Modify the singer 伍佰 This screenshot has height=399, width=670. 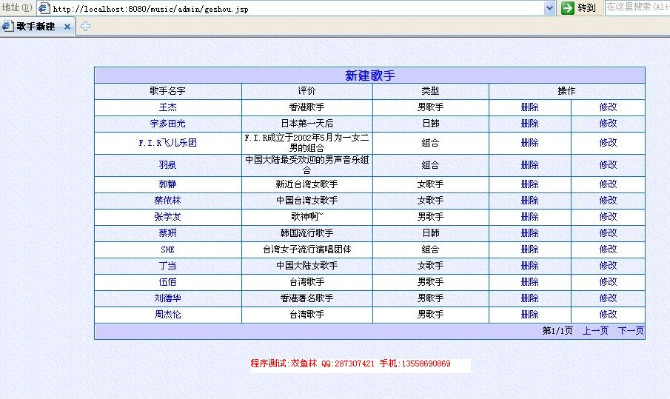(x=608, y=282)
